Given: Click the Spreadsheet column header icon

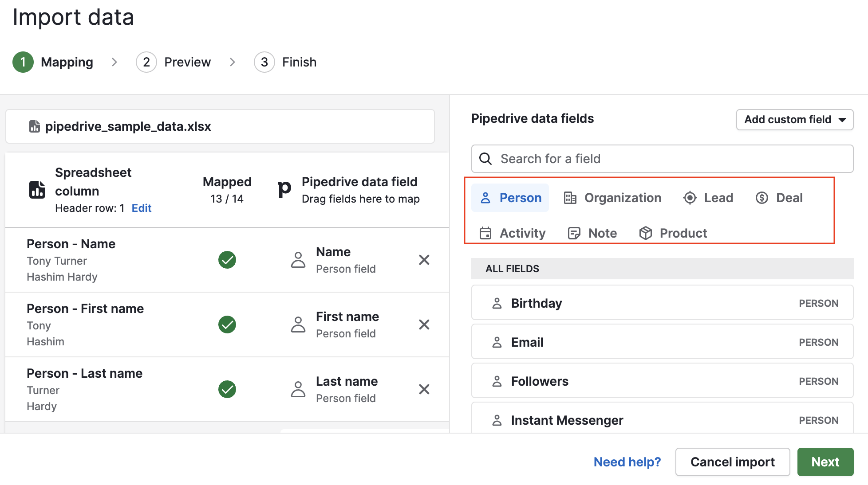Looking at the screenshot, I should click(x=37, y=190).
